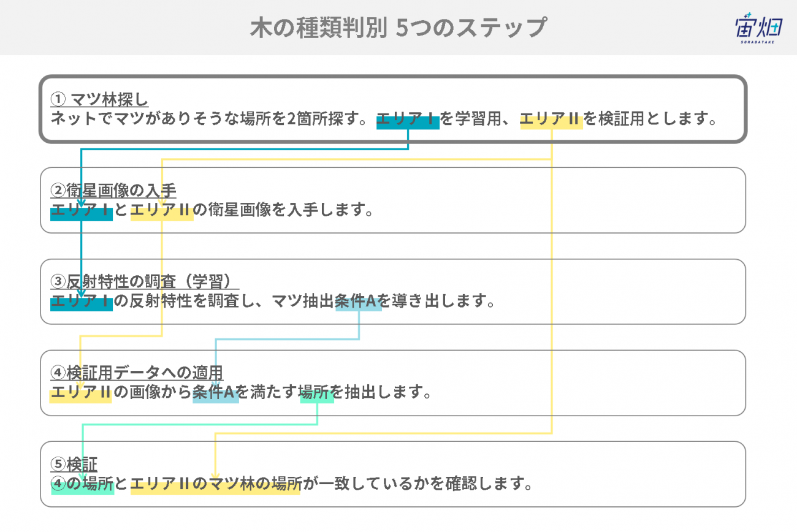Click the green ④の場所 highlight in step ⑤
The width and height of the screenshot is (797, 532).
[82, 484]
